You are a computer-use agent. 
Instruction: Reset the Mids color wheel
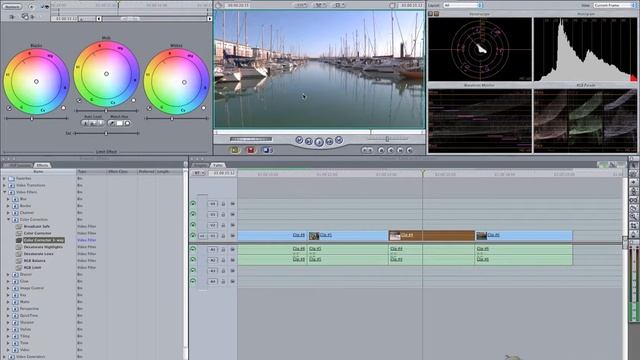133,100
